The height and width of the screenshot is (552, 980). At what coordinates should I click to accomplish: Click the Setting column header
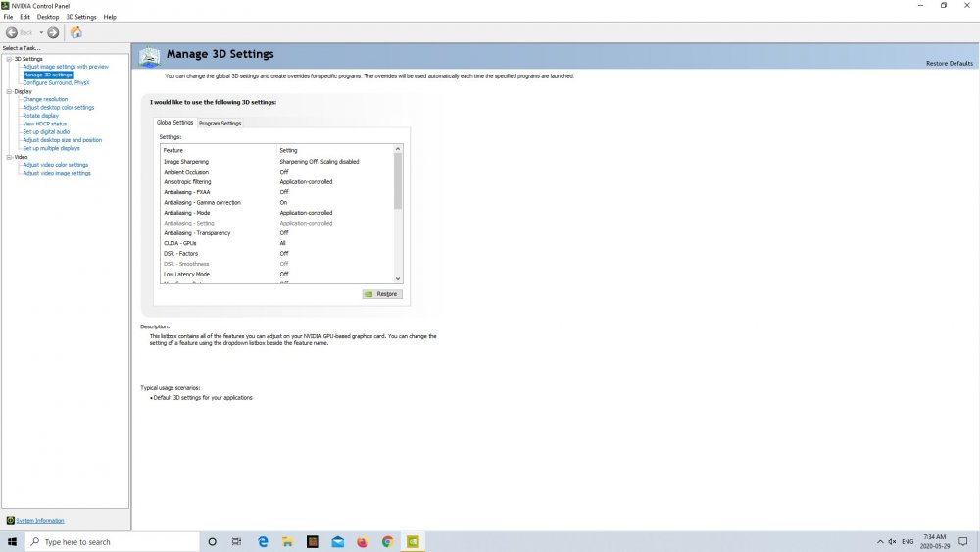click(335, 150)
